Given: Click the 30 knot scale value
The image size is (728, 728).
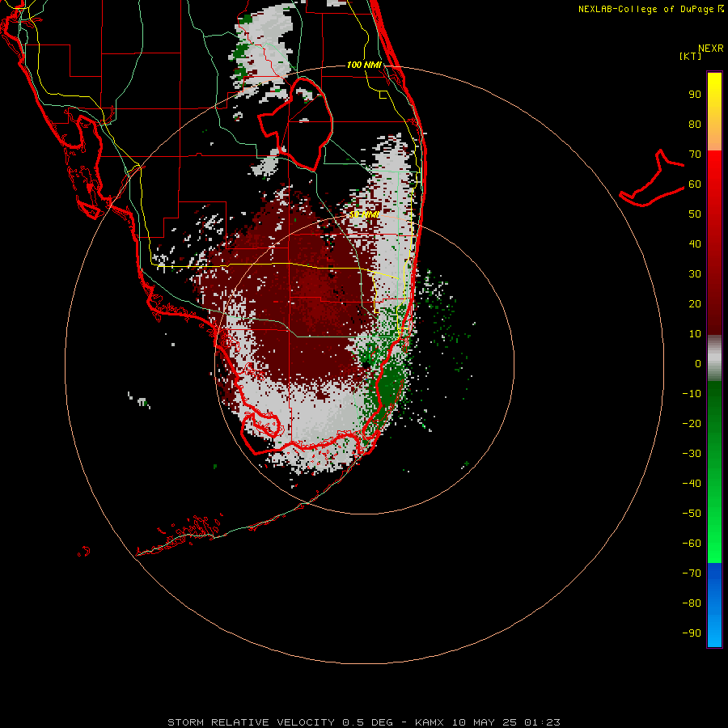Looking at the screenshot, I should coord(695,274).
